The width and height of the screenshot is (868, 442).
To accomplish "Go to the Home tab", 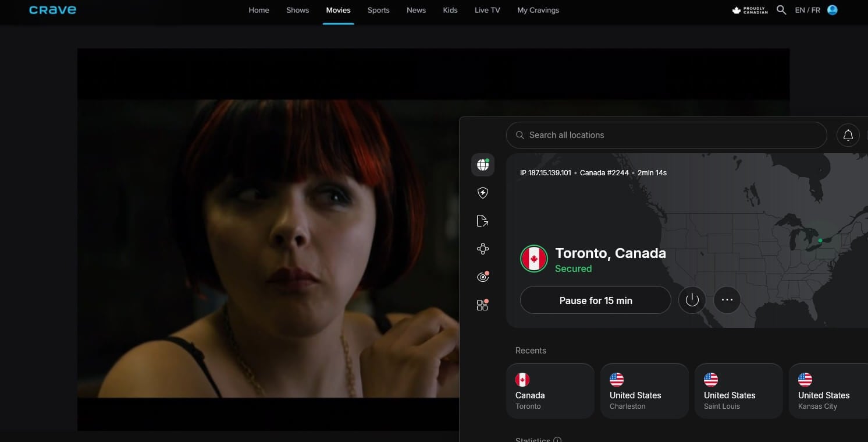I will click(259, 10).
